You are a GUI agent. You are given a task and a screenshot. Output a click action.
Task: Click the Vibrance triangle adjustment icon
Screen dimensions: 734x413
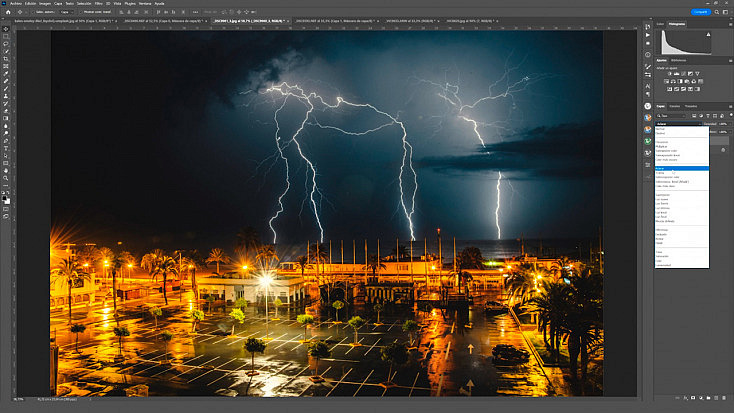point(697,74)
